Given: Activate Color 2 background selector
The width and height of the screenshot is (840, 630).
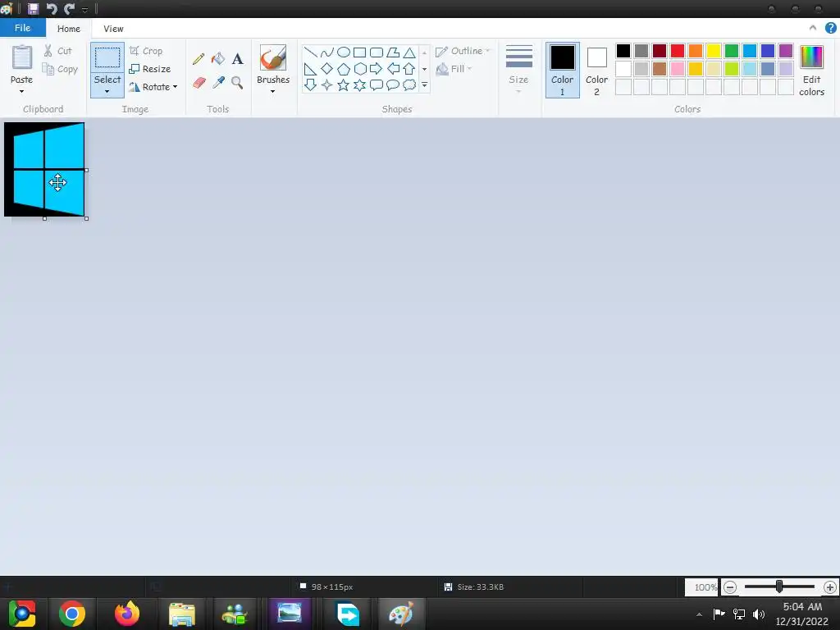Looking at the screenshot, I should click(x=596, y=71).
